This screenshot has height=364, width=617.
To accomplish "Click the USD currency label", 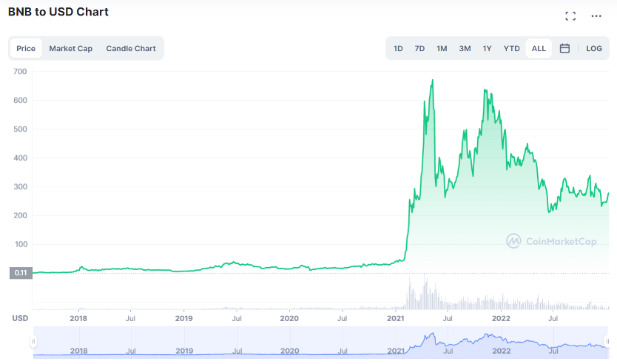I will [x=20, y=318].
